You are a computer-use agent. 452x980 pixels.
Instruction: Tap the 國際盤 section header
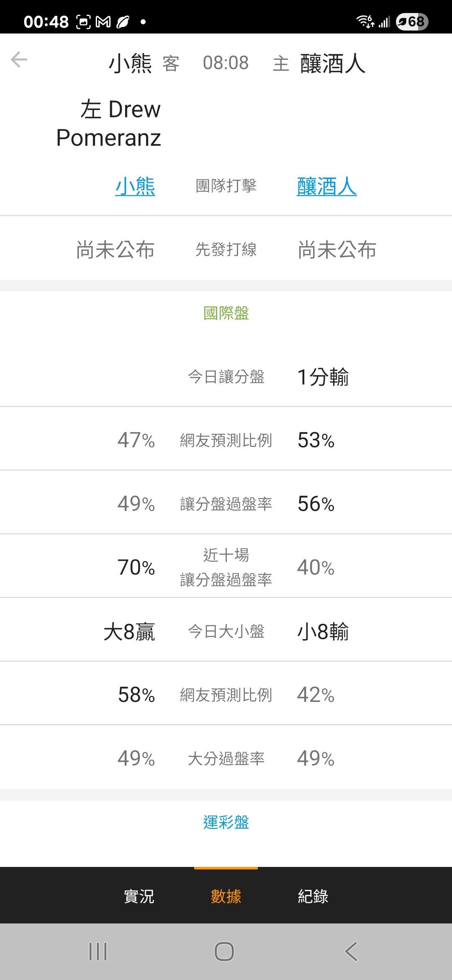[226, 313]
